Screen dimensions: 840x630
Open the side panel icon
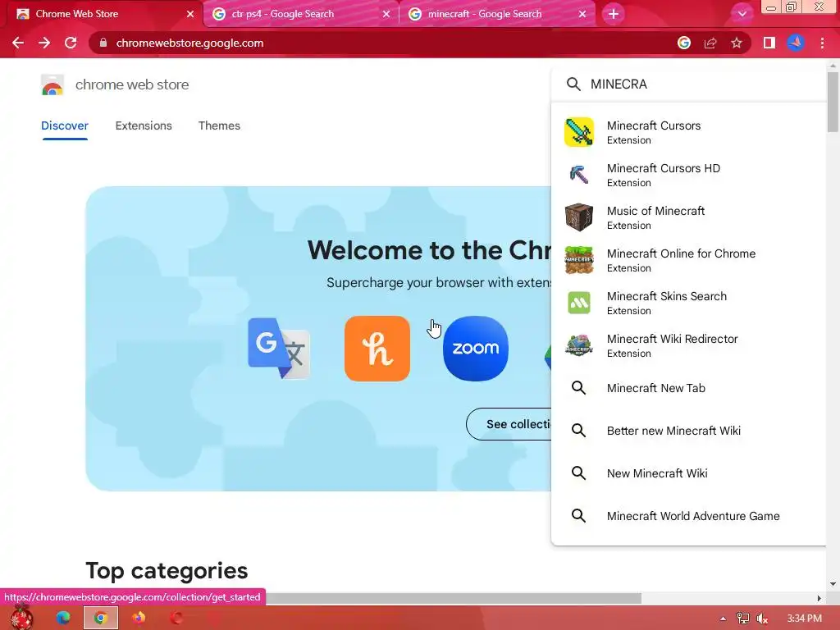click(x=769, y=43)
